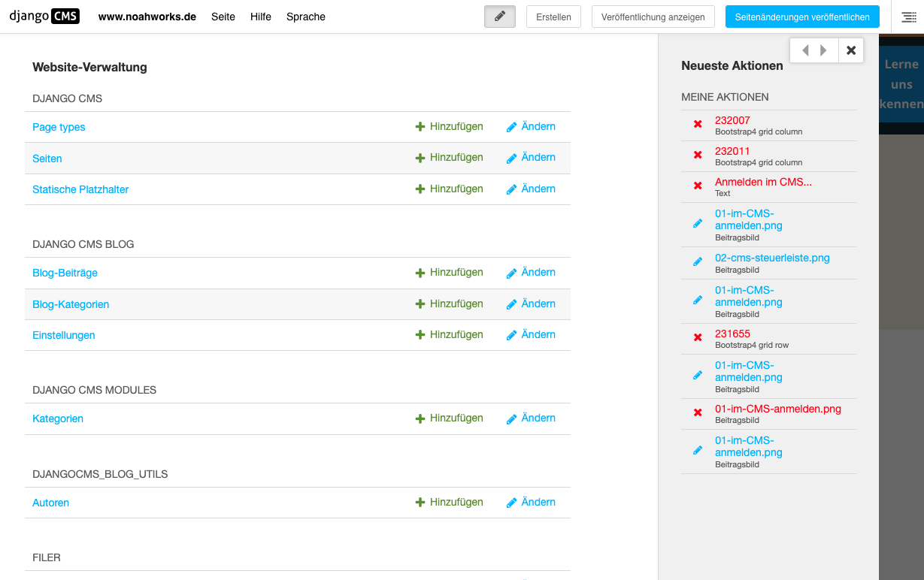Open the Seite menu
924x580 pixels.
click(223, 17)
